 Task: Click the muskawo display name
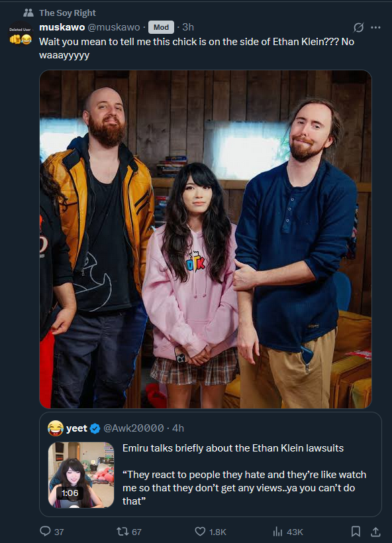point(62,27)
